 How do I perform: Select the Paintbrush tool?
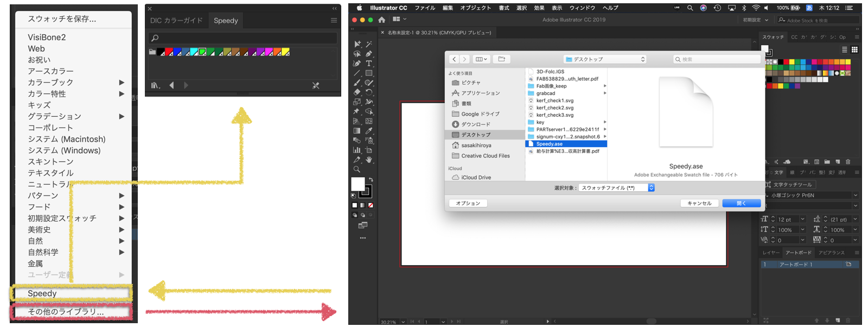coord(357,83)
